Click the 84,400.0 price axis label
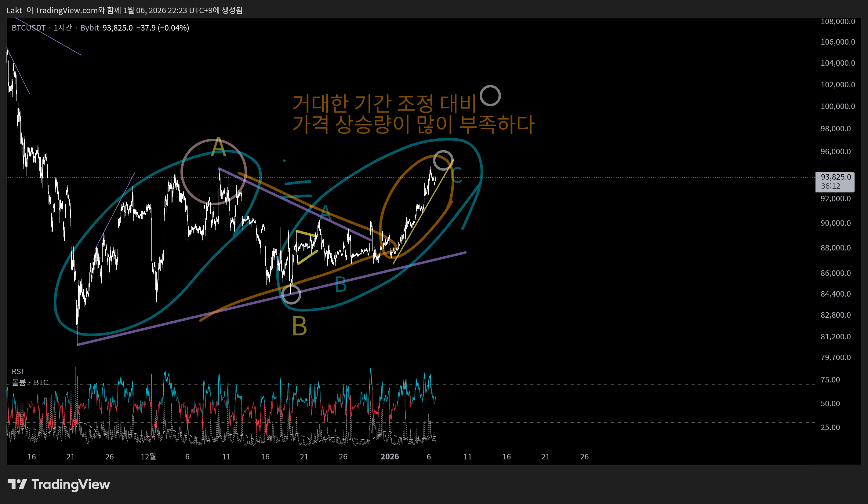The height and width of the screenshot is (504, 868). click(x=836, y=294)
